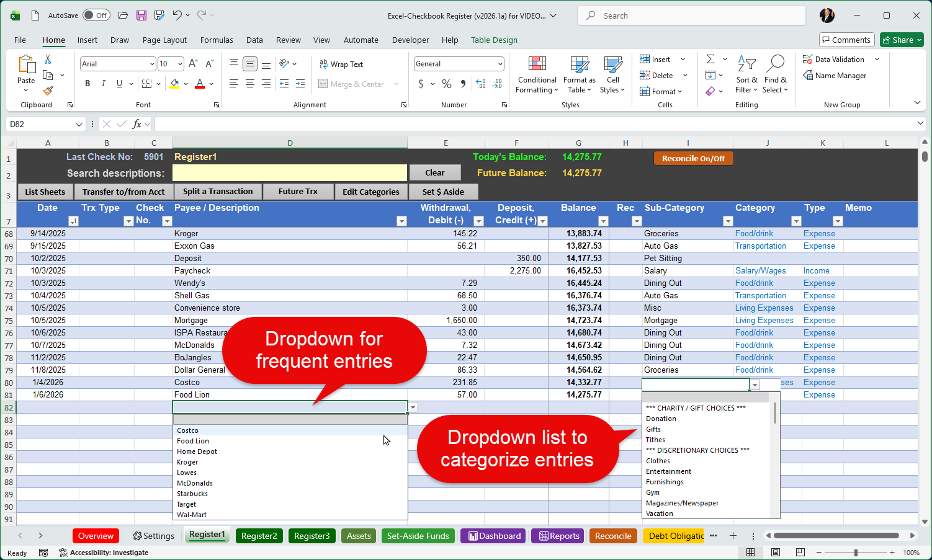Screen dimensions: 932x560
Task: Click the Increase Font Size icon
Action: [x=193, y=64]
